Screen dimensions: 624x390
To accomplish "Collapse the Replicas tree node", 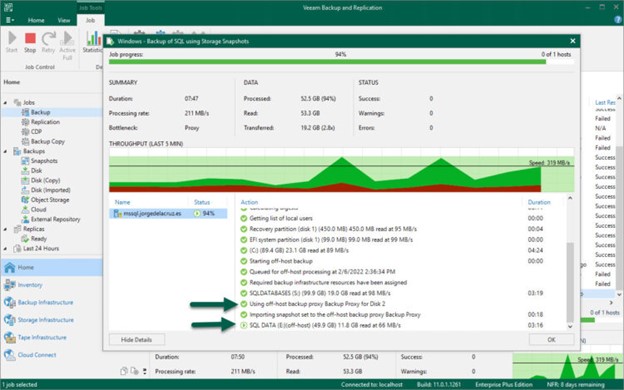I will pyautogui.click(x=6, y=229).
